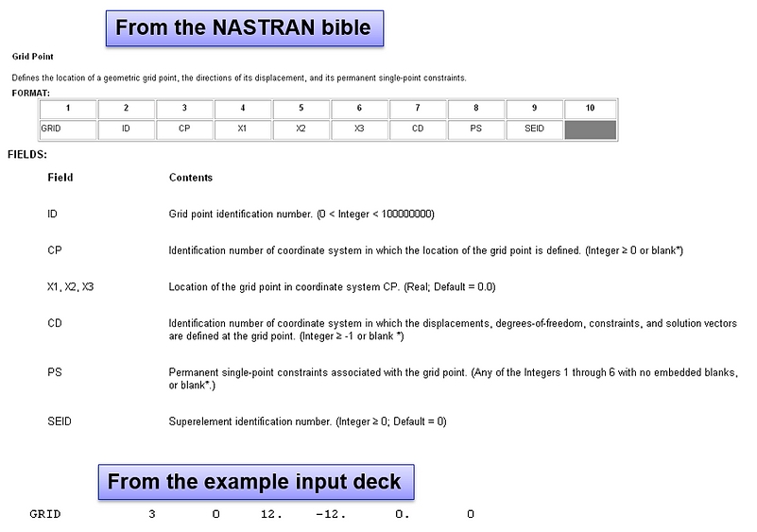Viewport: 757px width, 532px height.
Task: Click the grey shaded cell under column 10
Action: click(591, 129)
